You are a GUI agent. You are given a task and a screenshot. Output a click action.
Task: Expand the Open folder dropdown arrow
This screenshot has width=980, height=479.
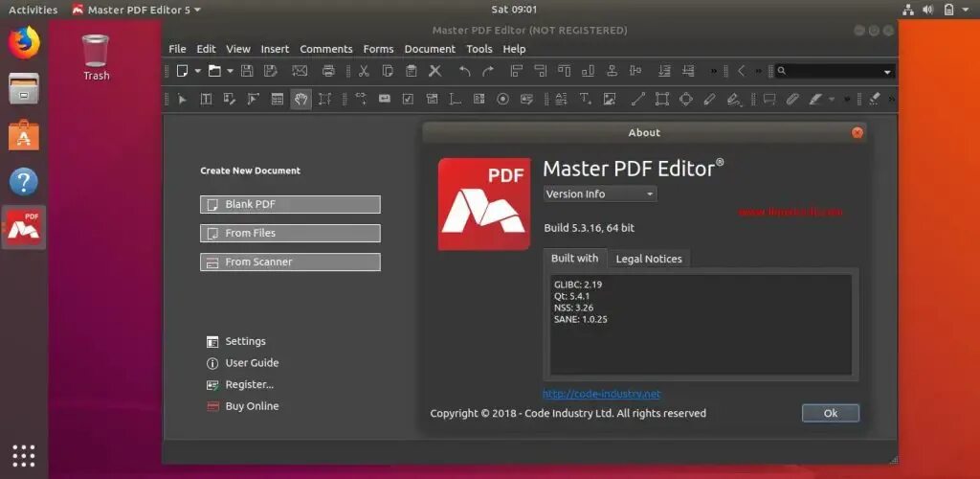[230, 71]
